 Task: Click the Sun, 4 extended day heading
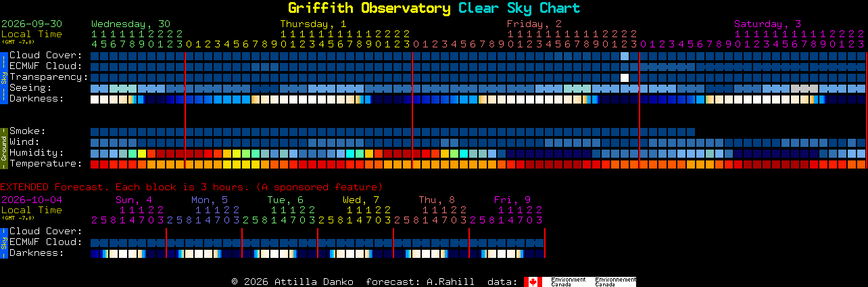coord(134,200)
